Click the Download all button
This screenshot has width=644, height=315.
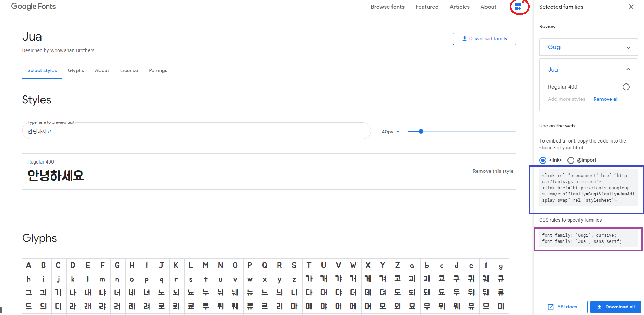pos(616,307)
